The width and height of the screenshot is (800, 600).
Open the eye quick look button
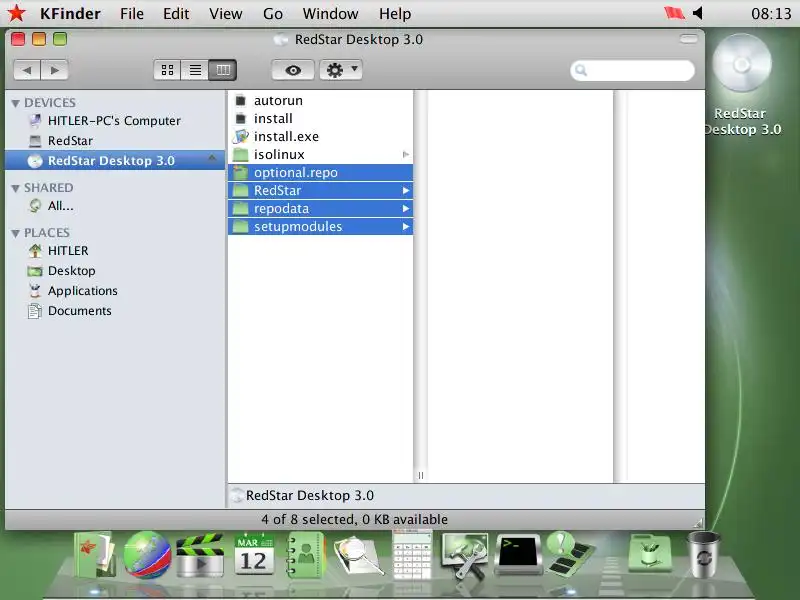(293, 70)
